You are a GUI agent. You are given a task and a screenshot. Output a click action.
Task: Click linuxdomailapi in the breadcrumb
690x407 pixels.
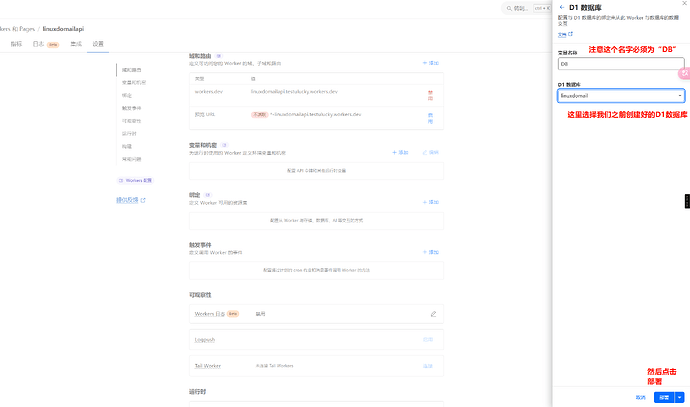63,29
